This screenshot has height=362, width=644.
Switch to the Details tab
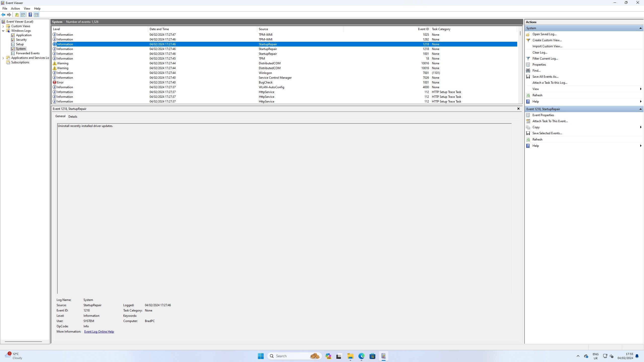click(x=73, y=117)
